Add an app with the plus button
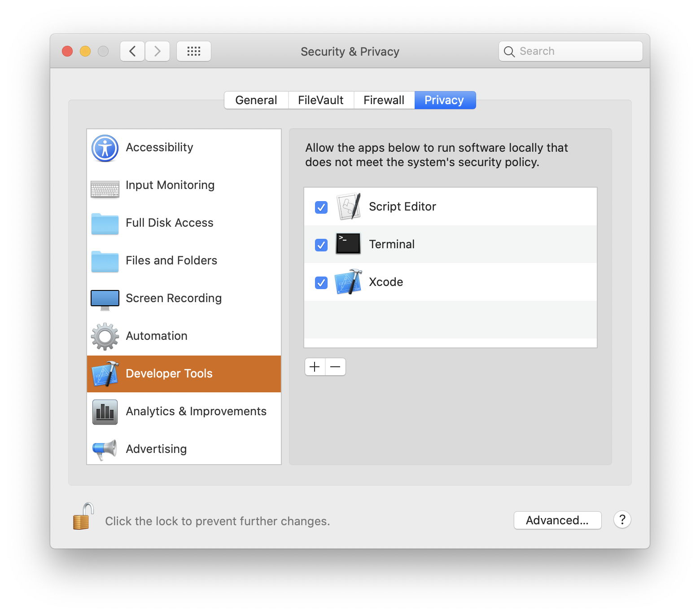 315,367
